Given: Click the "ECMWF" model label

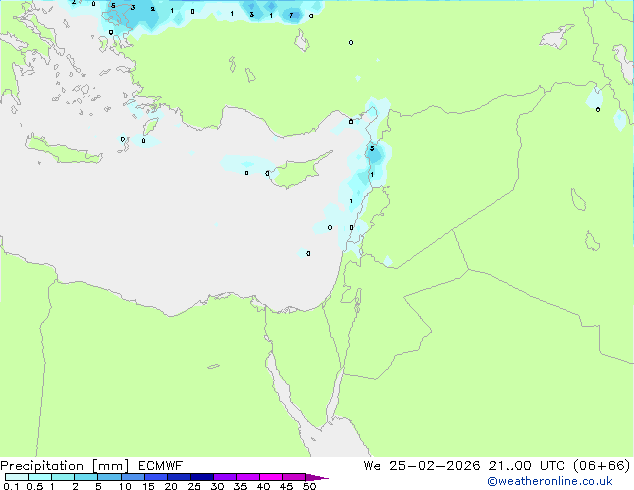Looking at the screenshot, I should [x=161, y=466].
